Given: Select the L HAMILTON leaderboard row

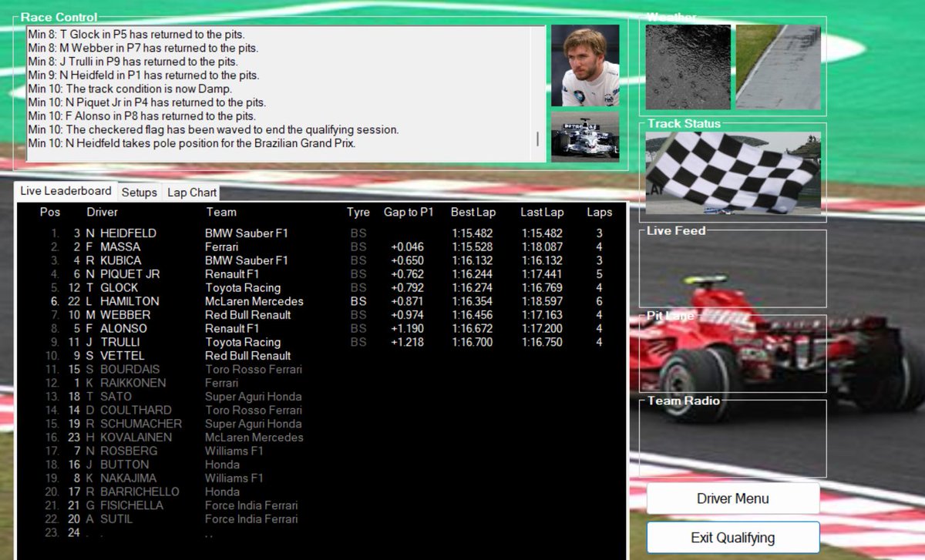Looking at the screenshot, I should [322, 301].
